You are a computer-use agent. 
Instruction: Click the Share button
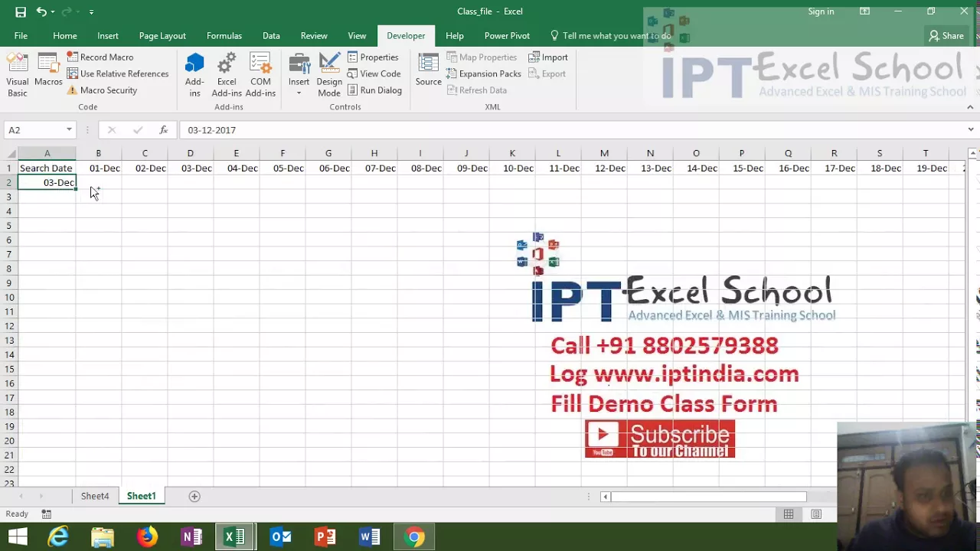click(946, 36)
